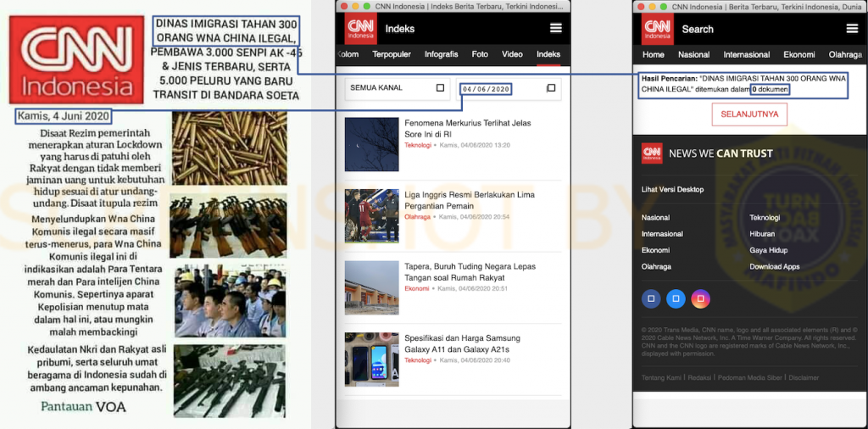Open Teknologi footer link
The height and width of the screenshot is (429, 868).
(765, 218)
